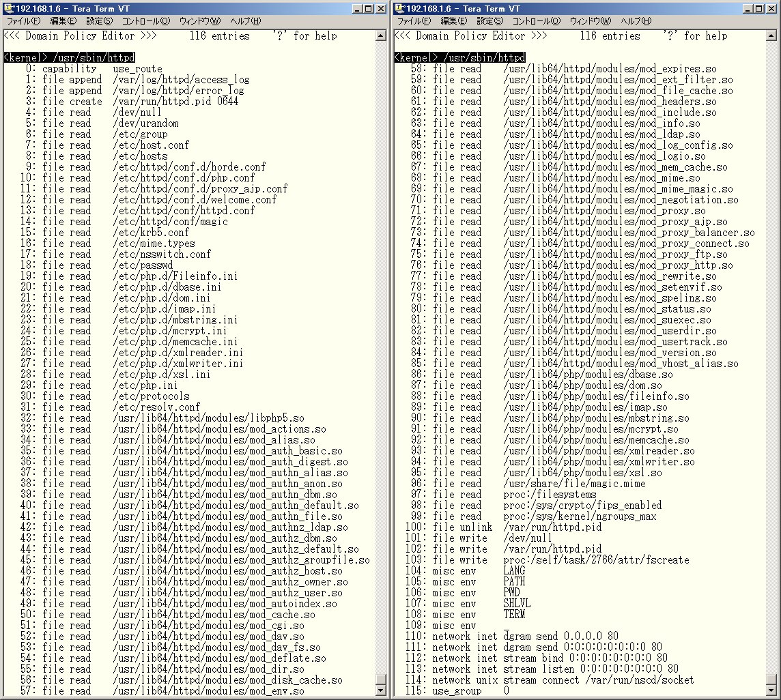Open 編集(E) menu in the right window
This screenshot has height=700, width=781.
(454, 21)
